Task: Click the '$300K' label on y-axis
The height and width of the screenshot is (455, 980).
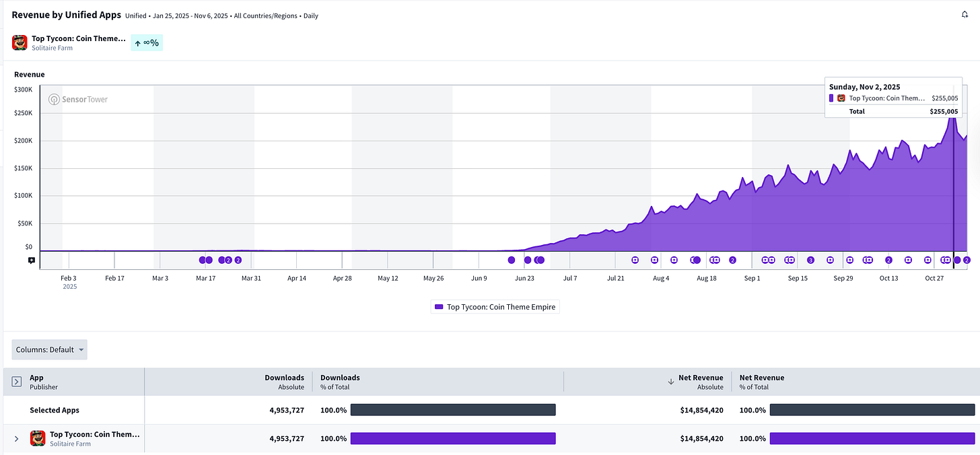Action: click(x=23, y=90)
